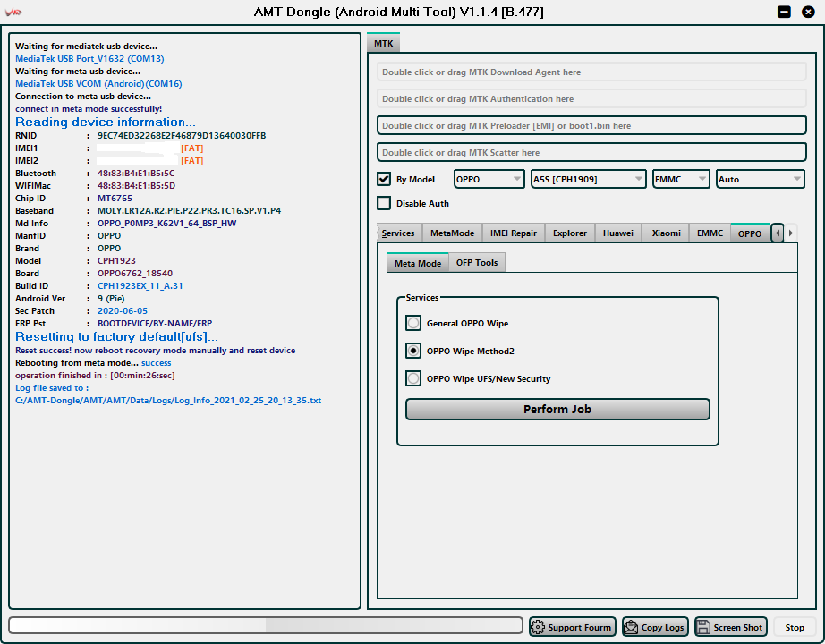Click the AMT logo icon in title bar
The width and height of the screenshot is (825, 644).
pyautogui.click(x=13, y=12)
